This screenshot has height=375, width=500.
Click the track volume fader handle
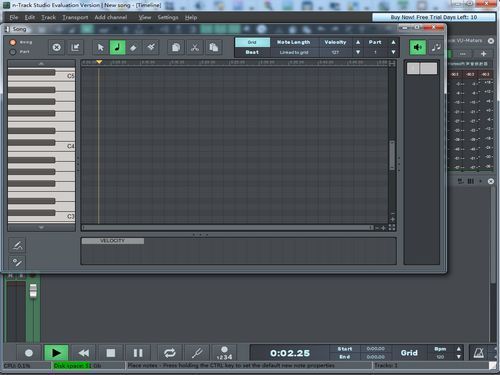[33, 291]
